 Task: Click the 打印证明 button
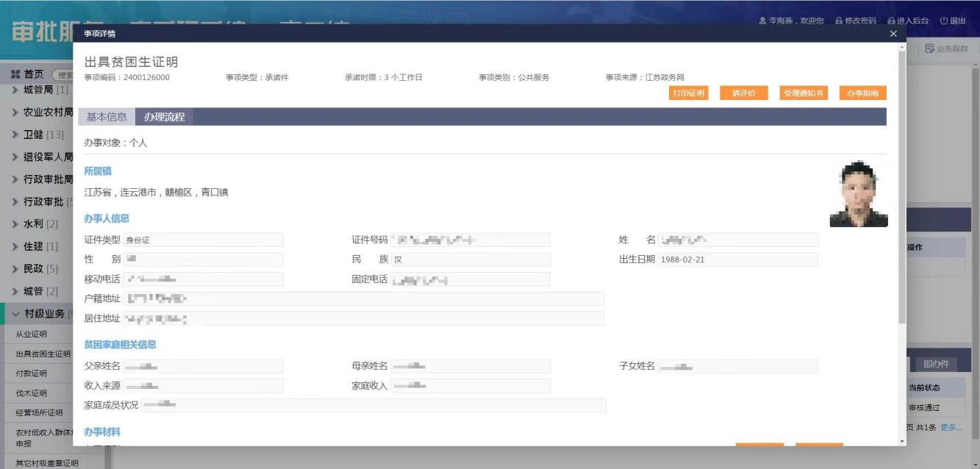(688, 93)
